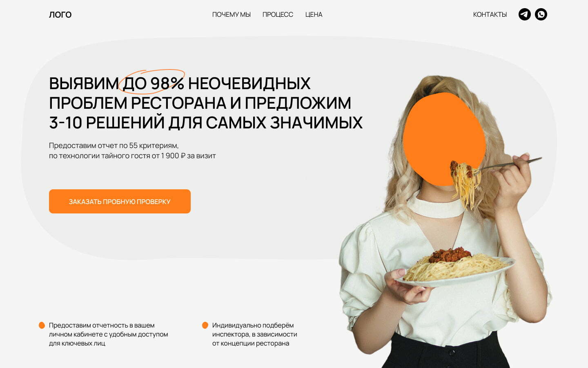Click the subtitle about 55 критериям
The height and width of the screenshot is (368, 588).
click(x=132, y=150)
